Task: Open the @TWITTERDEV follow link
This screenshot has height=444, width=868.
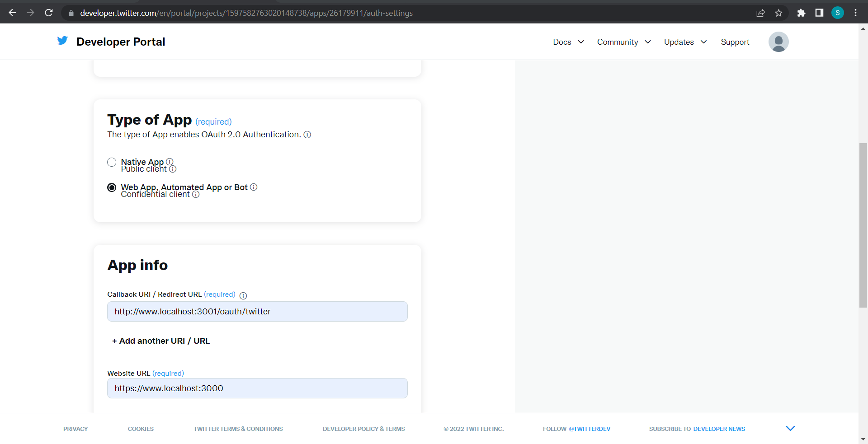Action: pyautogui.click(x=589, y=429)
